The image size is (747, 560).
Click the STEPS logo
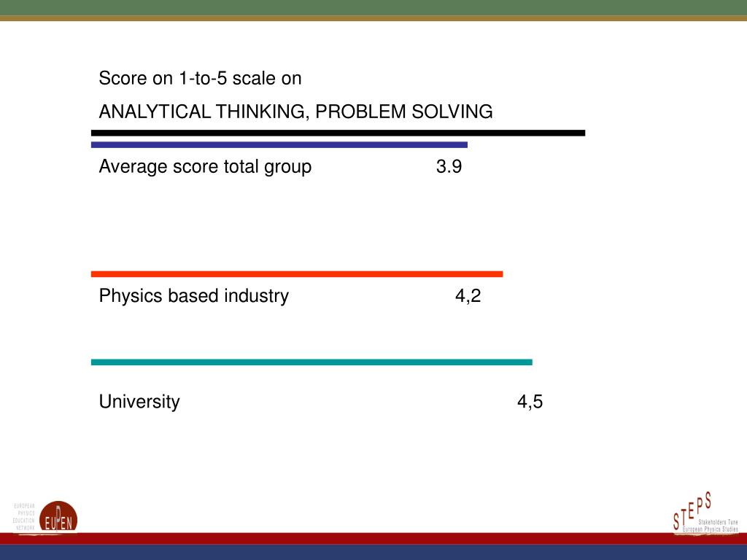705,513
